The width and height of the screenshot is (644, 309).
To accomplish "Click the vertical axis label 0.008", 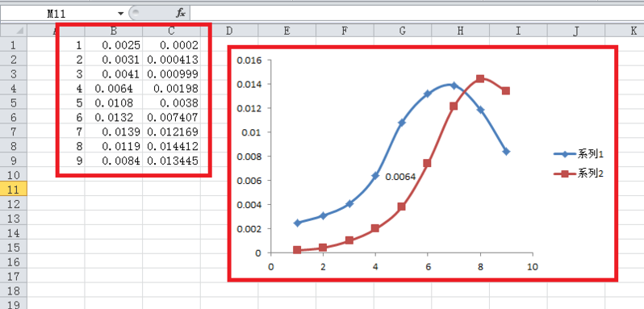I will (x=249, y=157).
